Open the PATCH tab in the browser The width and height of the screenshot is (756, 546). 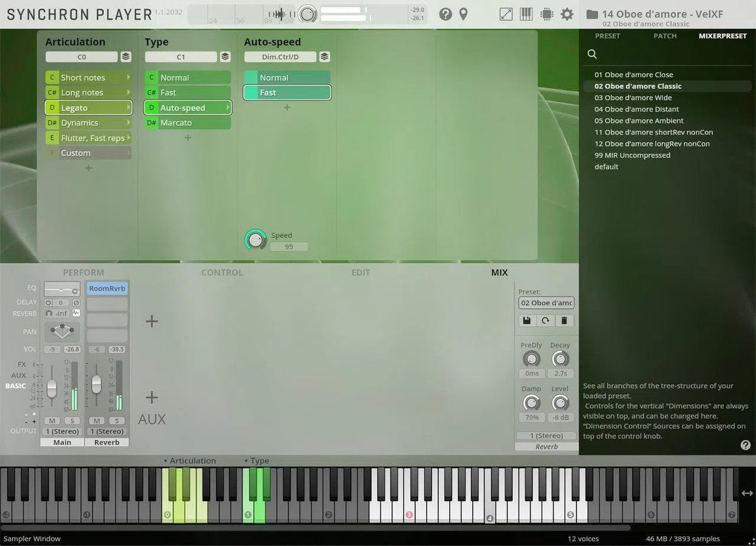click(x=665, y=36)
